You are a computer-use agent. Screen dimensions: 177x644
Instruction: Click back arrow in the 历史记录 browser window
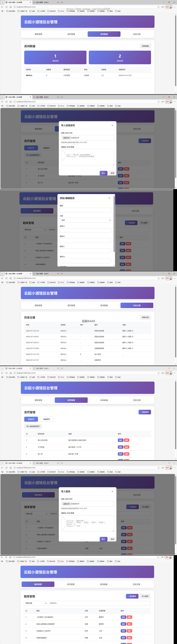2,278
